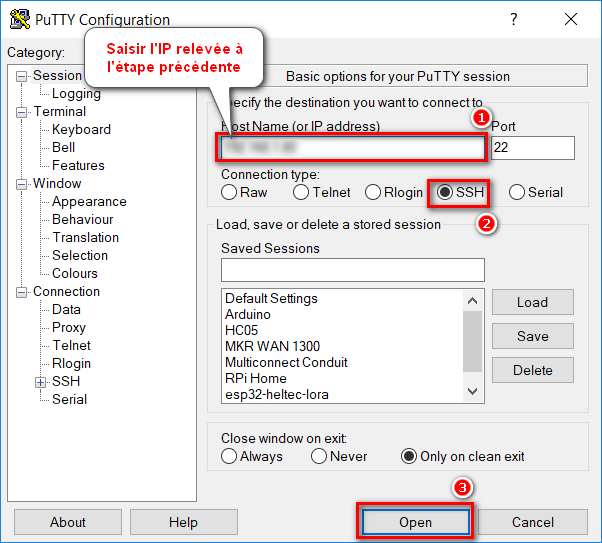
Task: Open the Serial category in tree
Action: point(69,399)
